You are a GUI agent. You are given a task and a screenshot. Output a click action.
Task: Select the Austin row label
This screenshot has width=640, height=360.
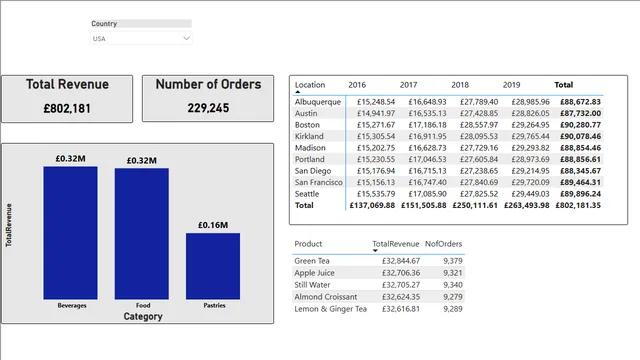(306, 113)
